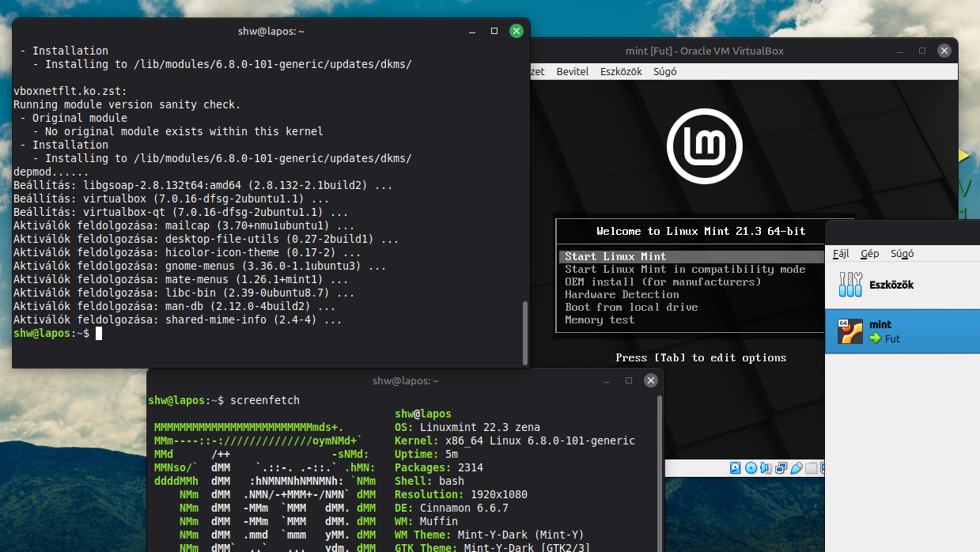The width and height of the screenshot is (980, 552).
Task: Click the 'Aktiválók feldolgozása: shared-mime-info' line
Action: click(178, 319)
